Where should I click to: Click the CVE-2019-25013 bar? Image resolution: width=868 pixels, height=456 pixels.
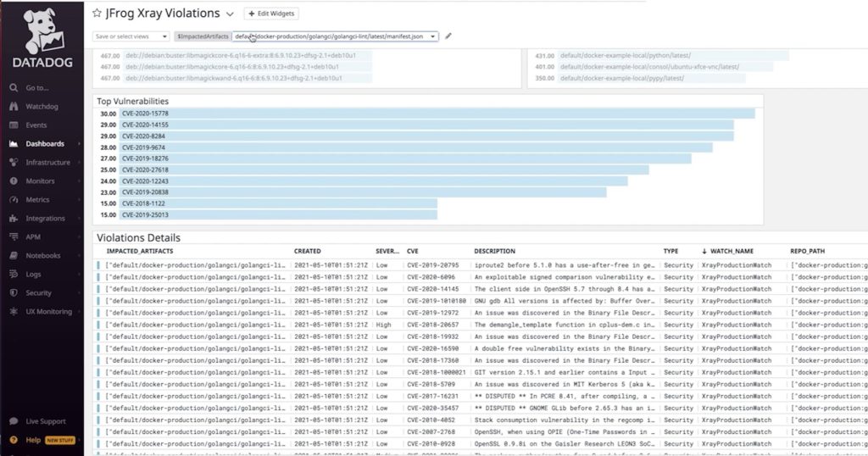278,214
